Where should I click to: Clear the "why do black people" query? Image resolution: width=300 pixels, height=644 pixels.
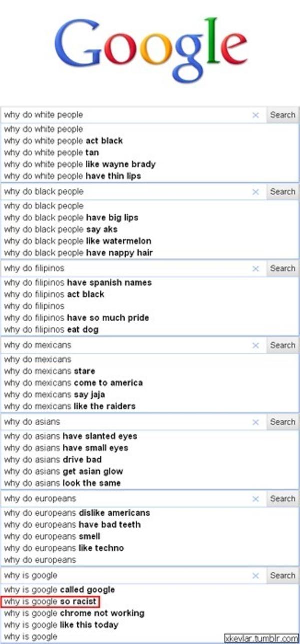(x=256, y=191)
